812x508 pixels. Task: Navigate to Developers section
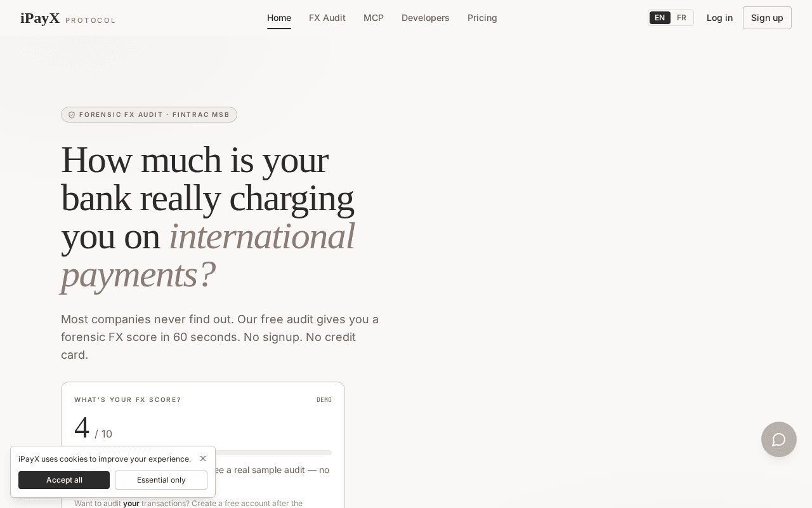coord(426,18)
